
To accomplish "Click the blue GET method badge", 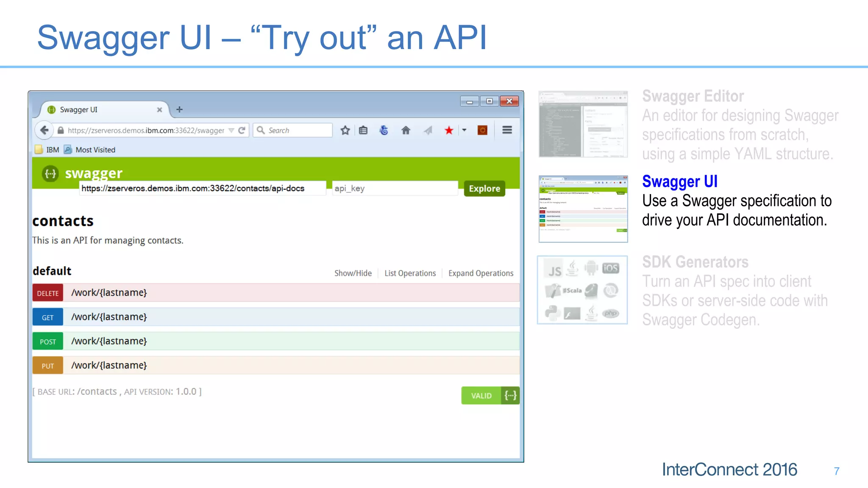I will coord(48,317).
